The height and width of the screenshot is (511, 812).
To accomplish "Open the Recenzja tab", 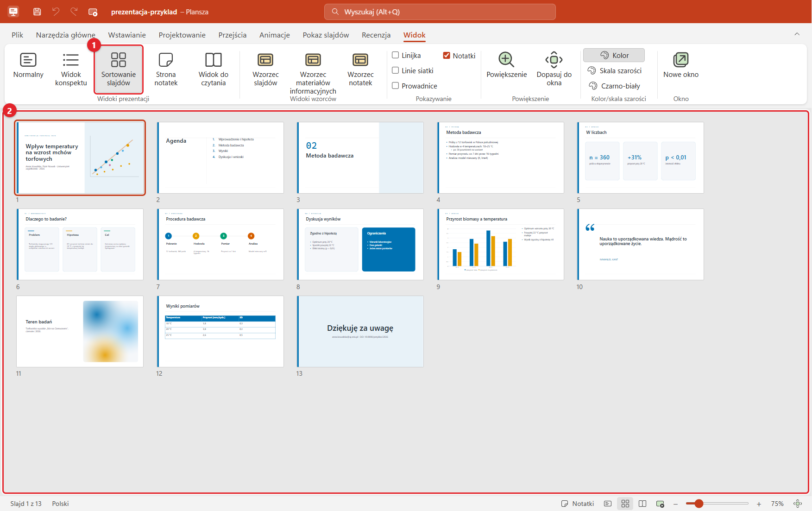I will point(376,35).
